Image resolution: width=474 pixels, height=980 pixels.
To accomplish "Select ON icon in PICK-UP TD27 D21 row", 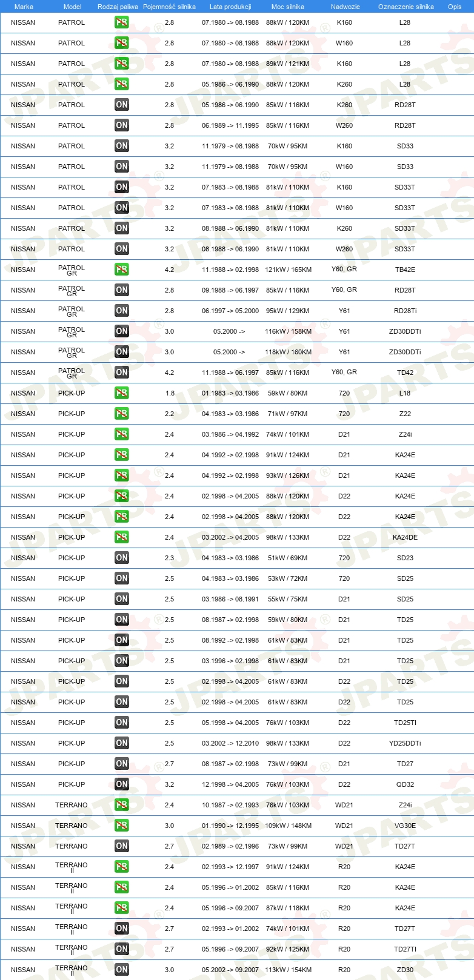I will [x=122, y=764].
